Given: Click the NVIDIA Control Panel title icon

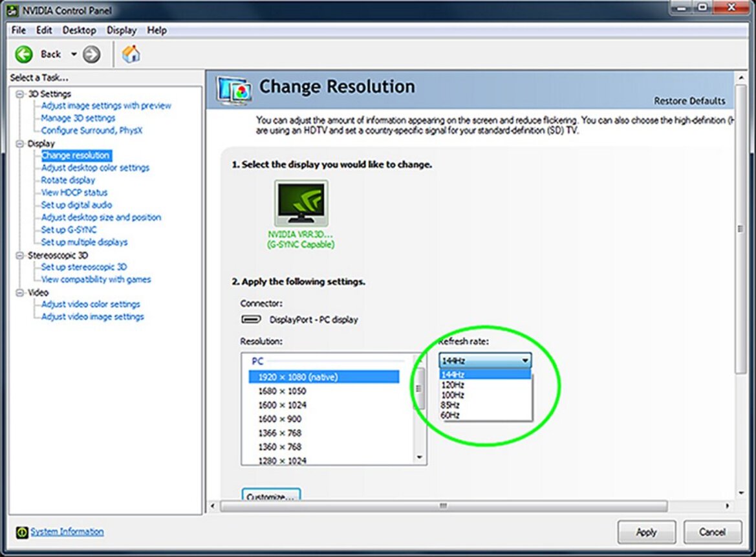Looking at the screenshot, I should [x=12, y=10].
